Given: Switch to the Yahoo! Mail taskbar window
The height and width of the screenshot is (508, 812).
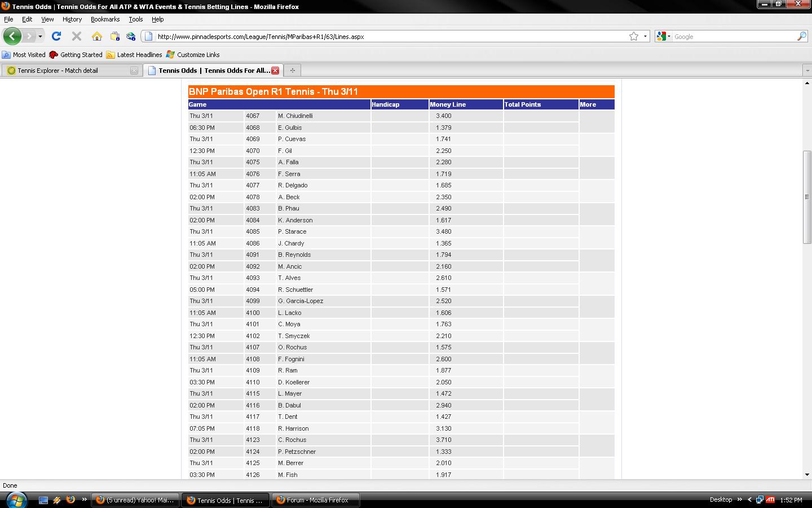Looking at the screenshot, I should coord(135,500).
